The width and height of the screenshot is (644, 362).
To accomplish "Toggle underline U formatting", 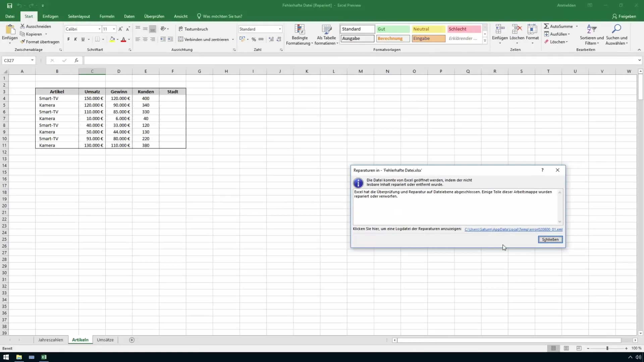I will [83, 39].
